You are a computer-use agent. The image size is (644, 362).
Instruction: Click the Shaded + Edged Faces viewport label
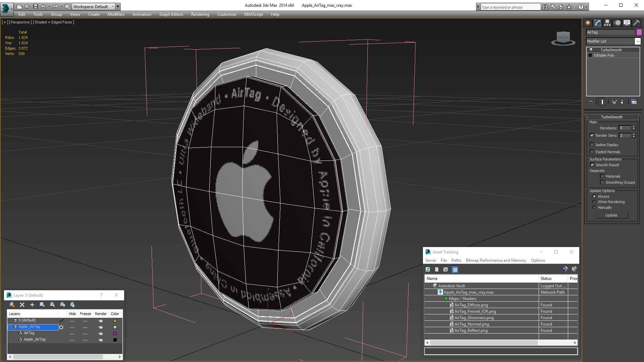54,22
